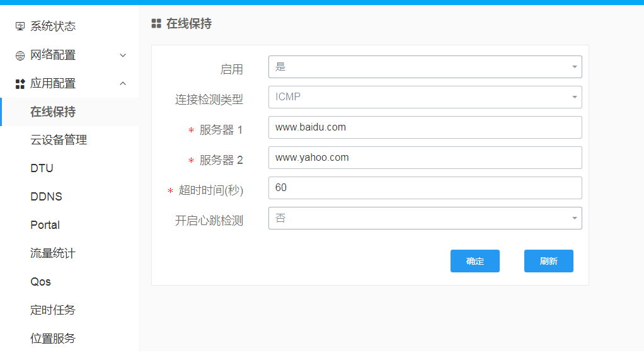Open the Qos menu item

40,282
